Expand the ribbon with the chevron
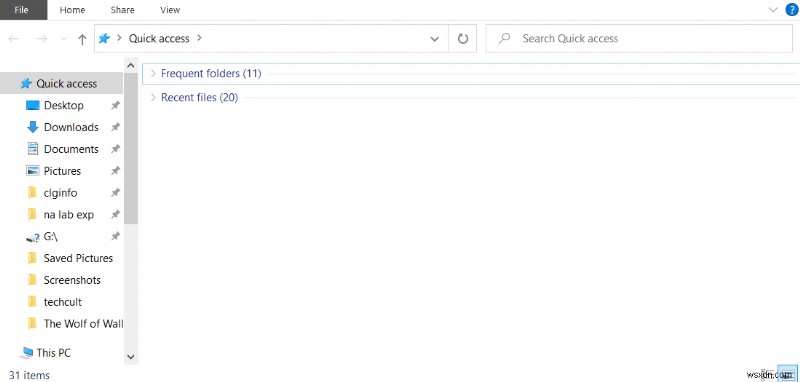The image size is (800, 382). (x=773, y=9)
